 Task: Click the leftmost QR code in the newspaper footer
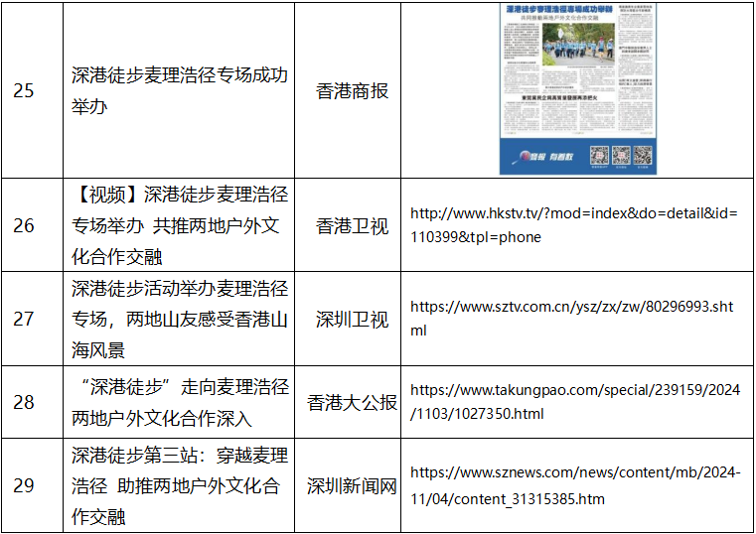coord(599,155)
